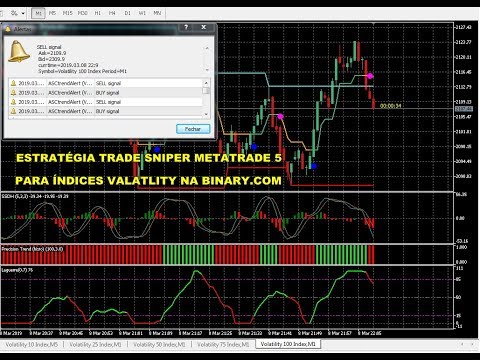This screenshot has width=480, height=360.
Task: Open the dropdown arrow next to the toolbar icon
Action: 23,13
